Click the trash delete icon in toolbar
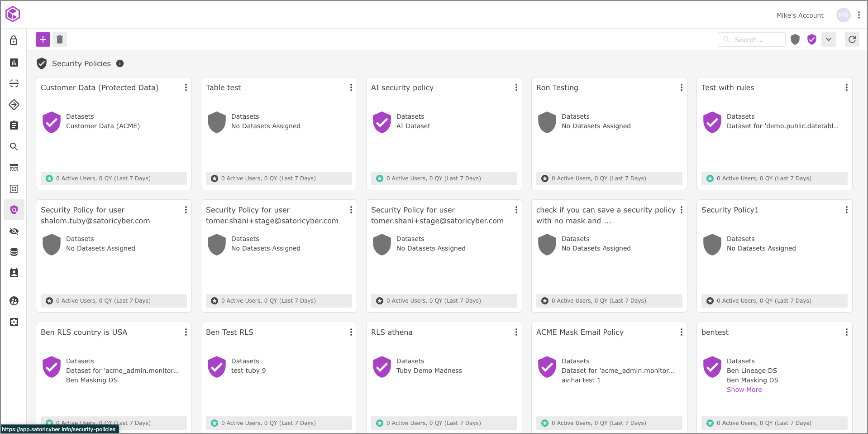 click(x=60, y=39)
